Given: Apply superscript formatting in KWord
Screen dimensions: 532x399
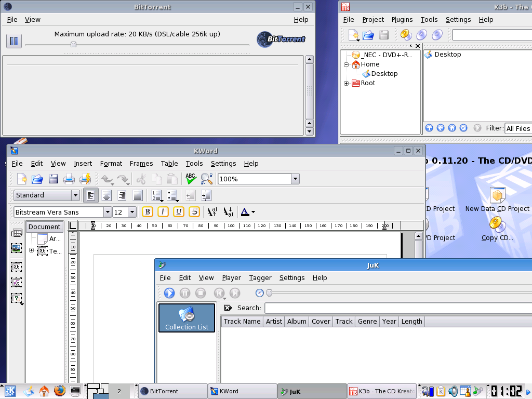Looking at the screenshot, I should pos(212,212).
